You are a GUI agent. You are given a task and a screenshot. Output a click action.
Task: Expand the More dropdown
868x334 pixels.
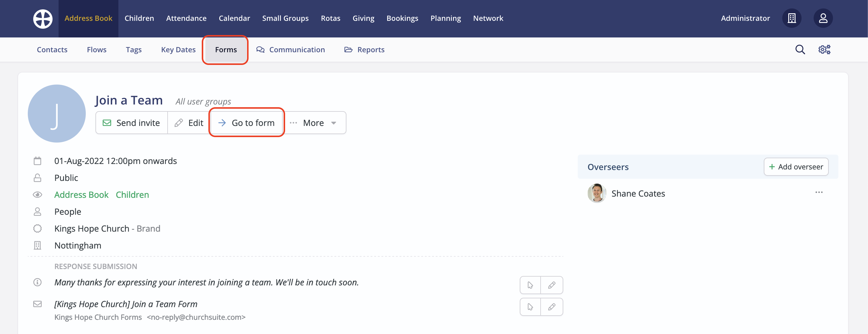coord(314,123)
